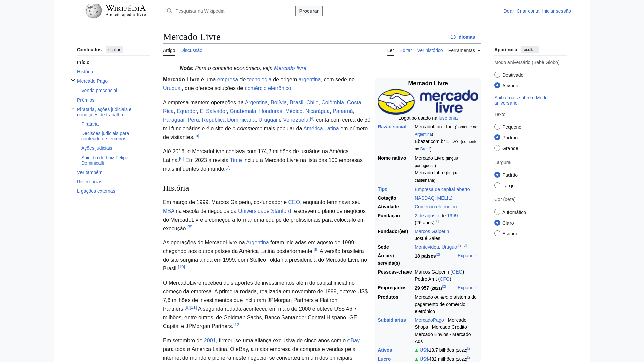Image resolution: width=644 pixels, height=362 pixels.
Task: Click the Criar conta link
Action: tap(528, 11)
